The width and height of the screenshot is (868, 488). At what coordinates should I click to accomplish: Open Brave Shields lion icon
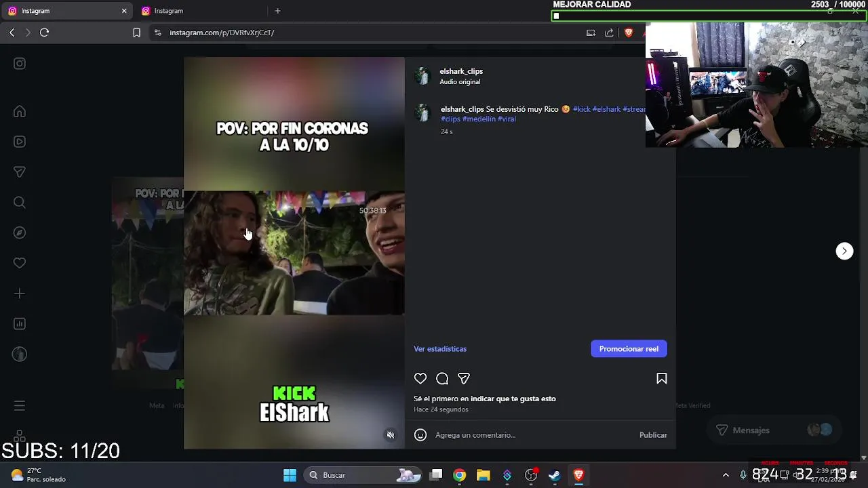[x=629, y=33]
